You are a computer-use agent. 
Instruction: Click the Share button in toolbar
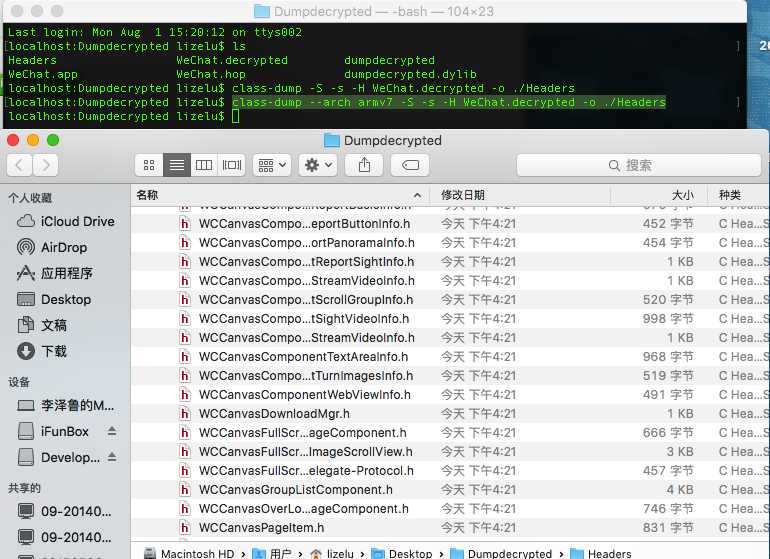pos(364,165)
